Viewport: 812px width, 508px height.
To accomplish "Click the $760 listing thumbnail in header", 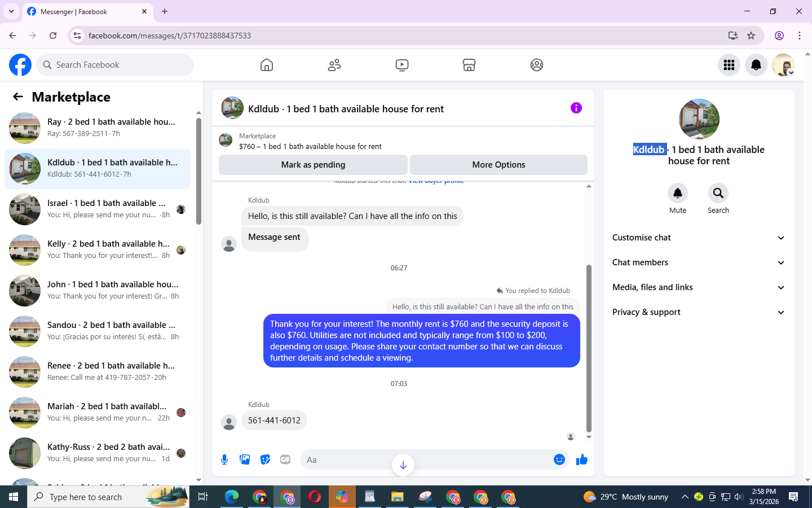I will pos(226,140).
